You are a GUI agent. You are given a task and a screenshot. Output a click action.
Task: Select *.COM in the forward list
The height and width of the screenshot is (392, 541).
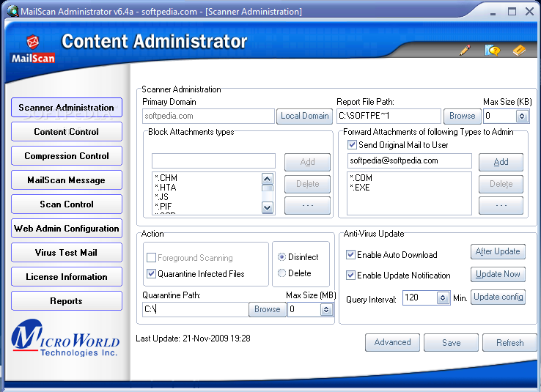[361, 178]
